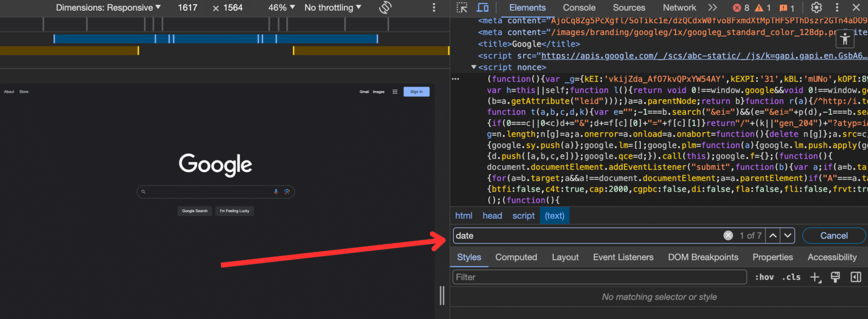Click the magnifier icon in search box
The image size is (868, 319).
click(143, 192)
